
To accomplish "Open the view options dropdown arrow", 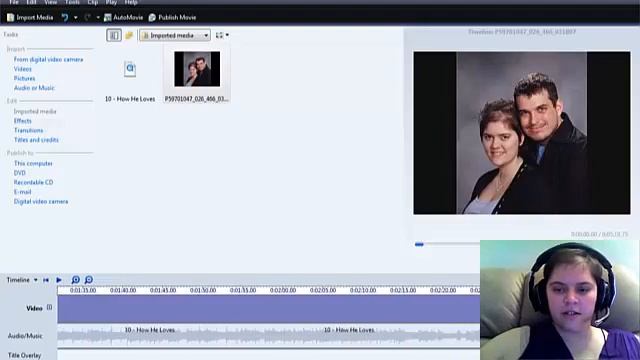I will (227, 36).
